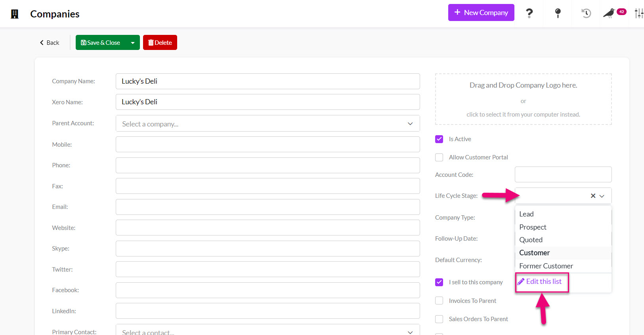Image resolution: width=644 pixels, height=335 pixels.
Task: Open the settings sliders icon
Action: pyautogui.click(x=639, y=13)
